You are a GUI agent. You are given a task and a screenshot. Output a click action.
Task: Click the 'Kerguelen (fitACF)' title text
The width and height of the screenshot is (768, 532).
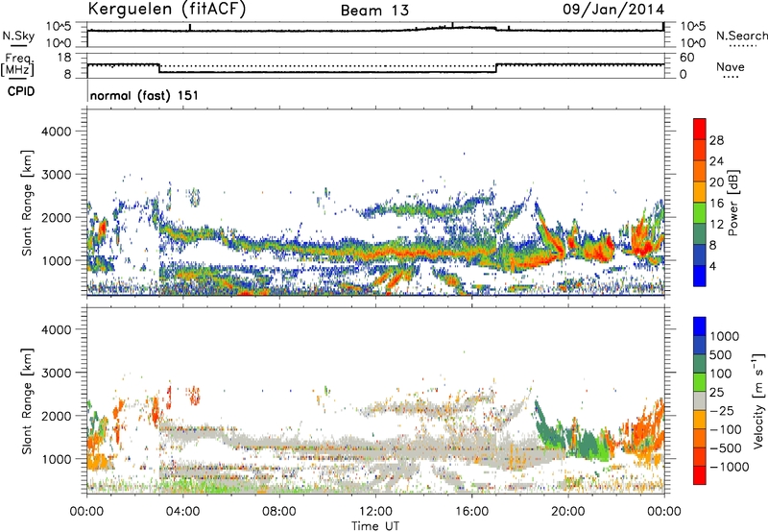coord(166,10)
